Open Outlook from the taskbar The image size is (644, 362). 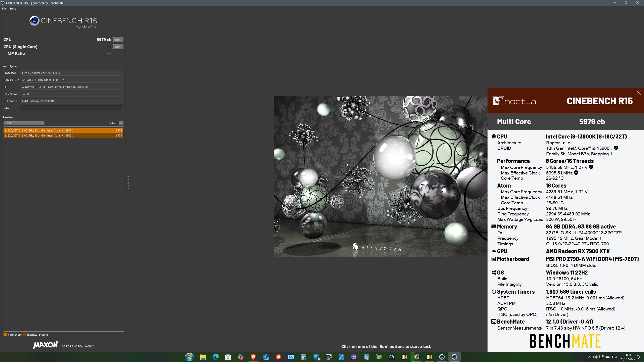tap(266, 357)
